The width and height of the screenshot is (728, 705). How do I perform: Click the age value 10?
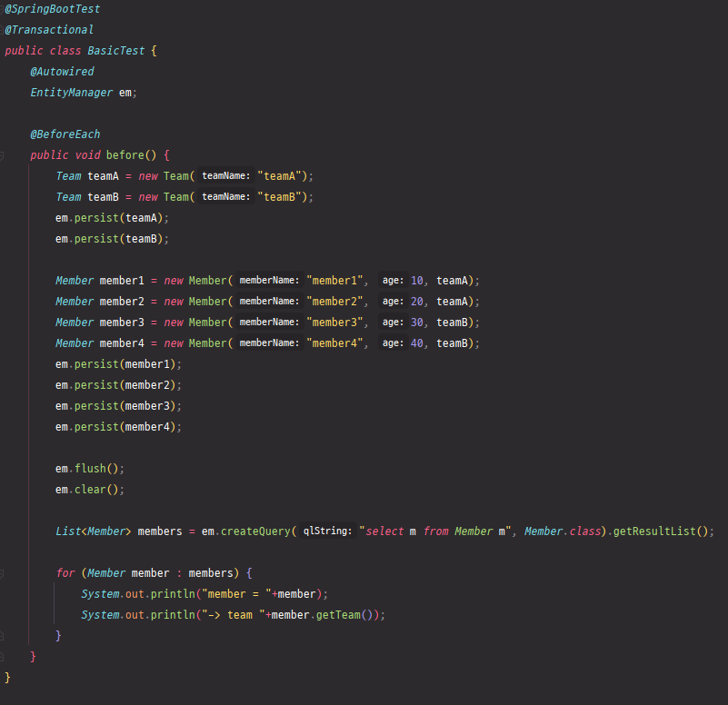tap(416, 281)
